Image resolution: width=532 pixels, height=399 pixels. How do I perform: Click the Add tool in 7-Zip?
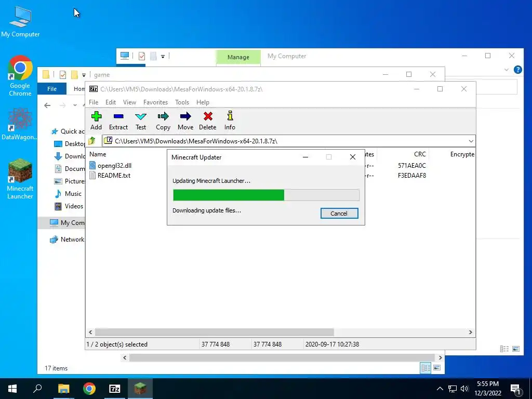coord(96,121)
